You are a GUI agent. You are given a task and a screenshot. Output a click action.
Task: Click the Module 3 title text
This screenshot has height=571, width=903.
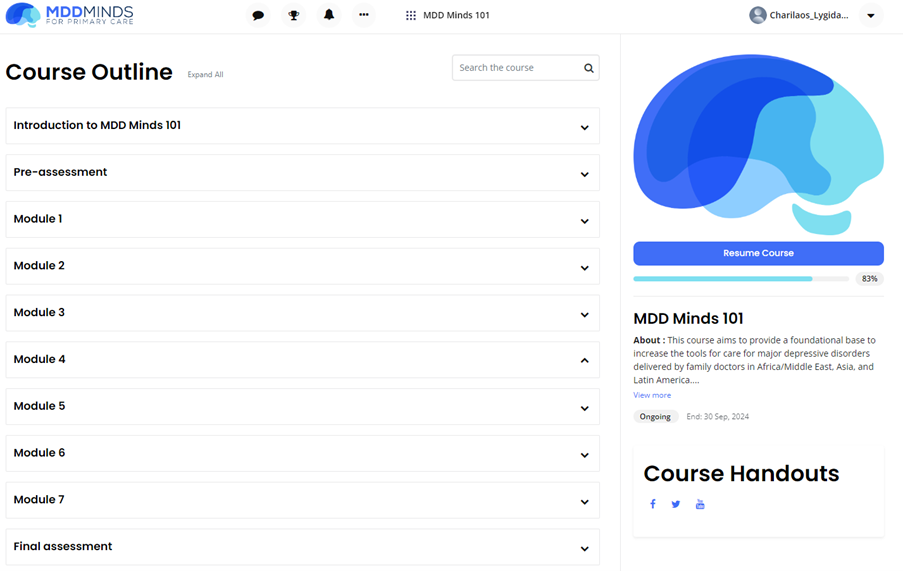click(x=39, y=312)
